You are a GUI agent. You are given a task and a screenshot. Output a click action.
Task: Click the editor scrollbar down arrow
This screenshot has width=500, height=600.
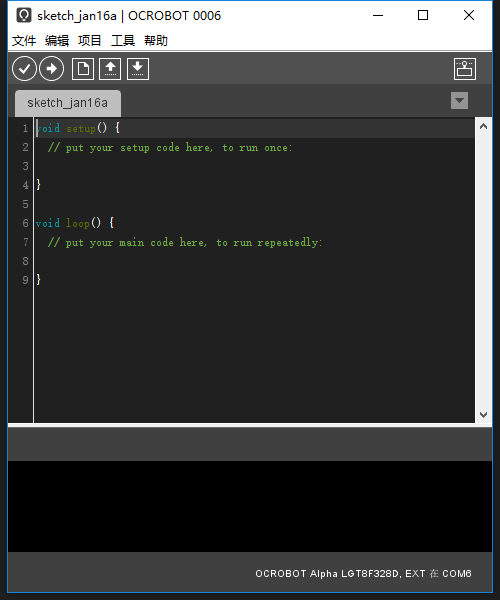[484, 415]
